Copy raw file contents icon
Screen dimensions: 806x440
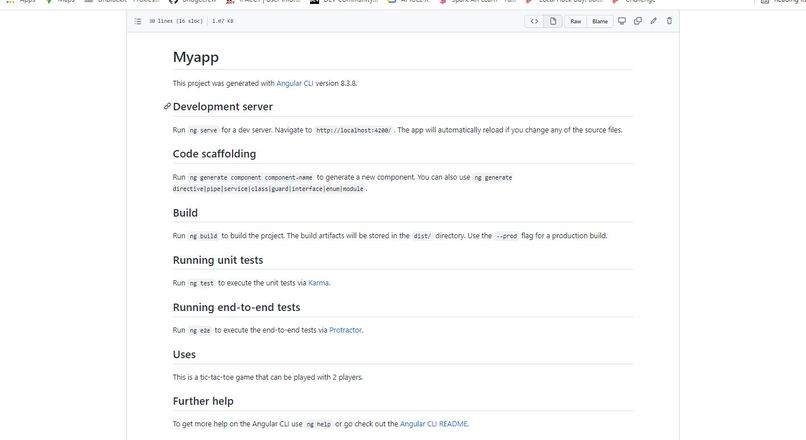coord(638,21)
